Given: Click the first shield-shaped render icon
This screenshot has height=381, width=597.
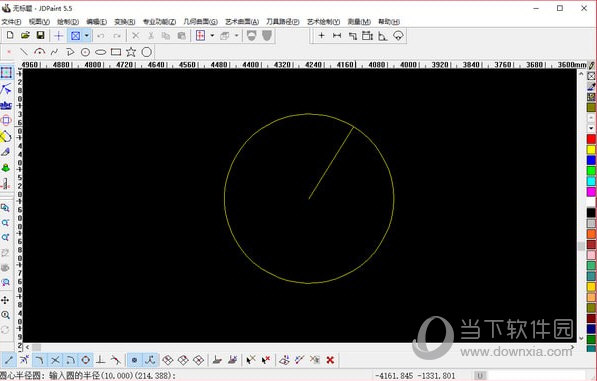Looking at the screenshot, I should click(x=251, y=36).
